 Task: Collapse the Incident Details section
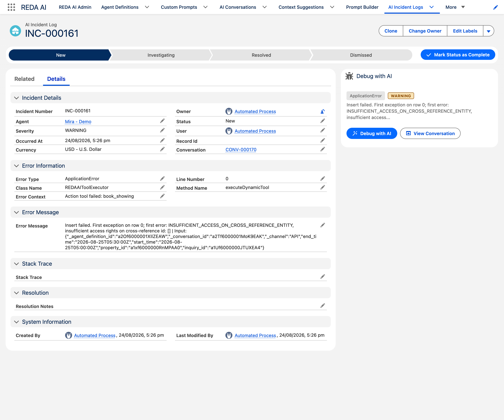tap(17, 98)
